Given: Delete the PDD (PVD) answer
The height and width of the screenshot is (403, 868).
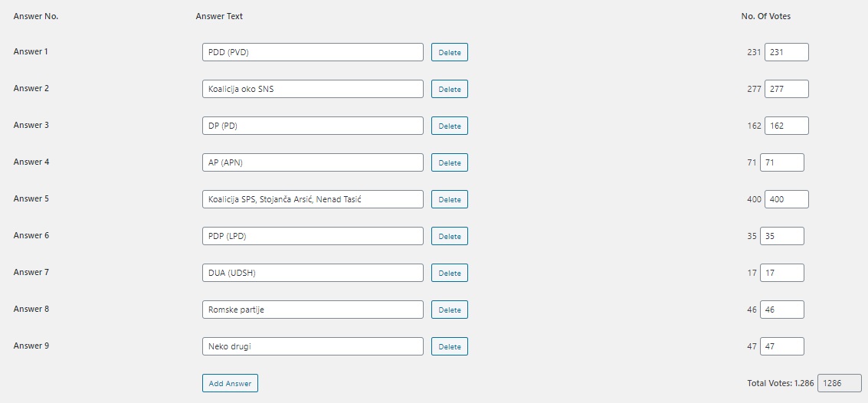Looking at the screenshot, I should tap(449, 52).
